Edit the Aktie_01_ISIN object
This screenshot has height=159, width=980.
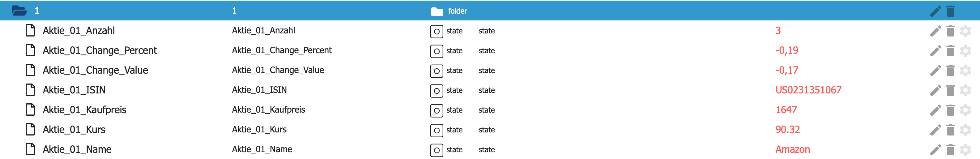[x=935, y=90]
